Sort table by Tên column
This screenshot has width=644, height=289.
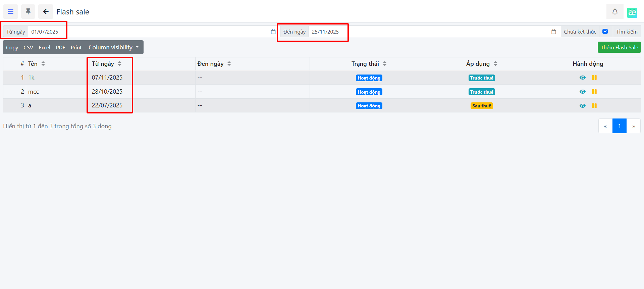pos(43,64)
